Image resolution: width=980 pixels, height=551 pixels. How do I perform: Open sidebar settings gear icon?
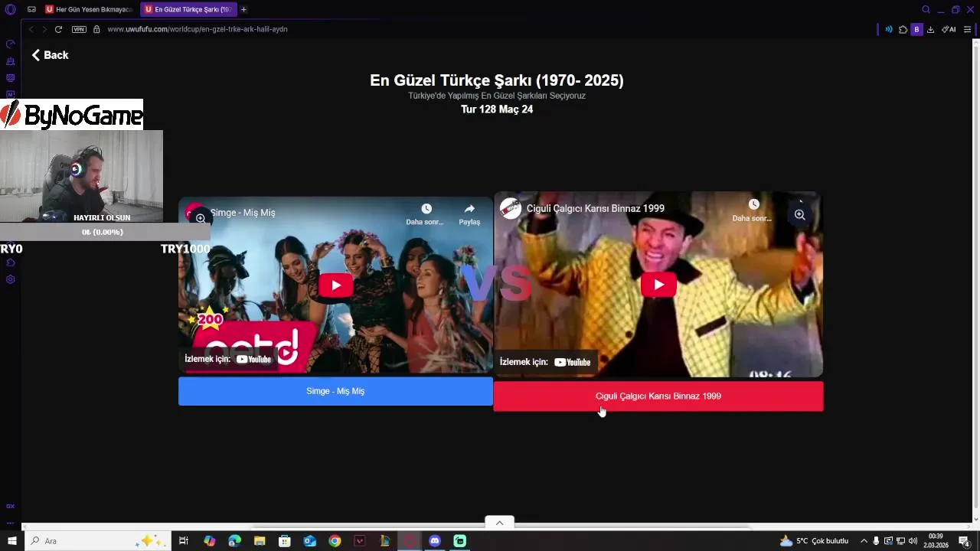pos(10,279)
